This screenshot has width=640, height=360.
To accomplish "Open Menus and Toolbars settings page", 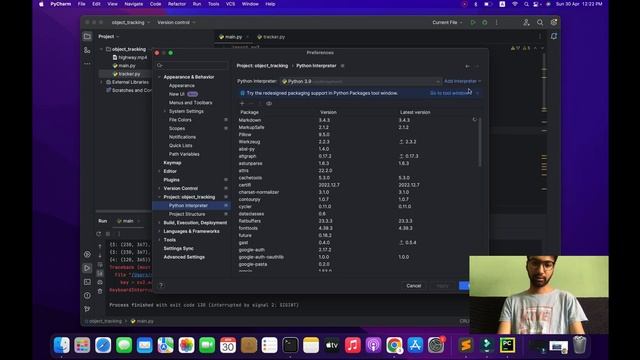I will pos(190,102).
